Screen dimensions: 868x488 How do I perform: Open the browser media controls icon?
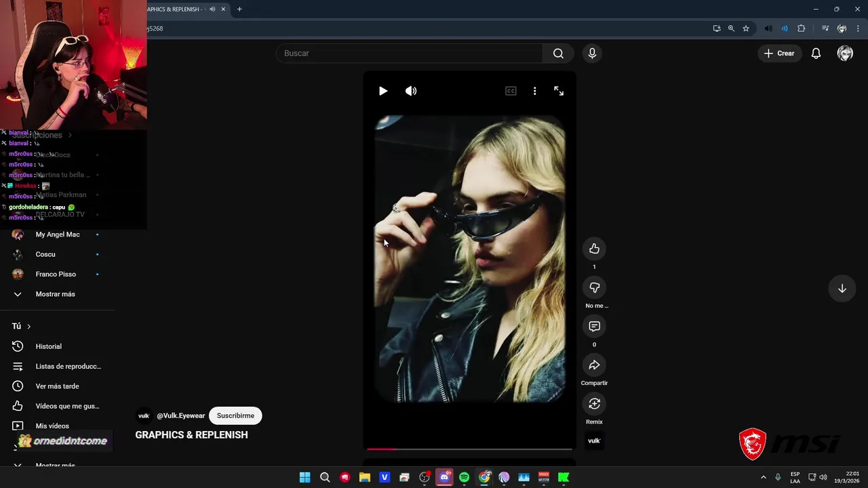(825, 28)
